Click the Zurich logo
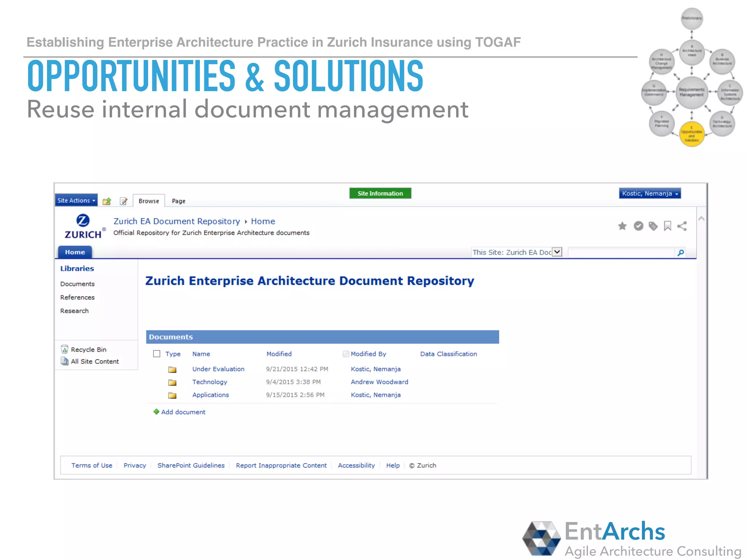 point(85,226)
